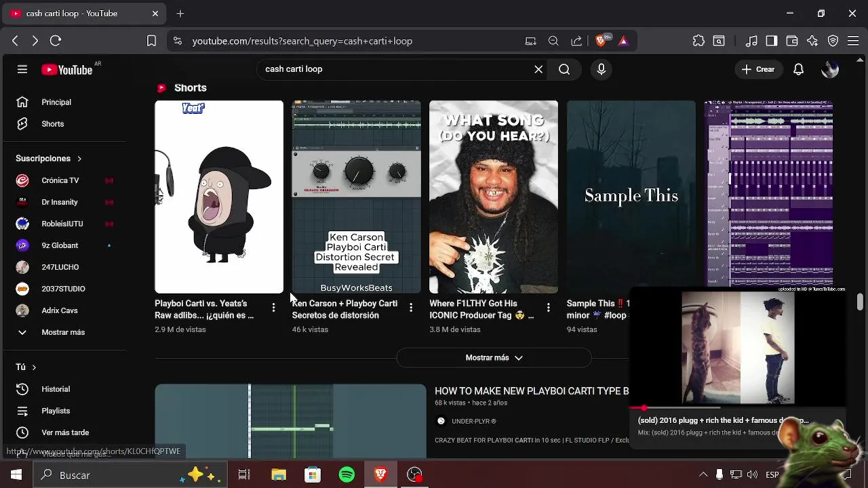The height and width of the screenshot is (488, 868).
Task: Open the Leo AI sparkle icon
Action: 812,41
